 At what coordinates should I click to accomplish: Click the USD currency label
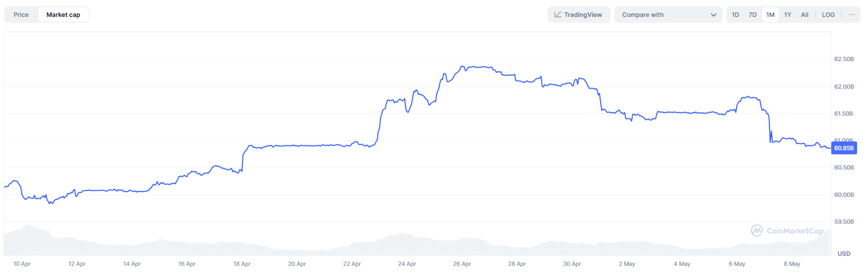tap(844, 254)
